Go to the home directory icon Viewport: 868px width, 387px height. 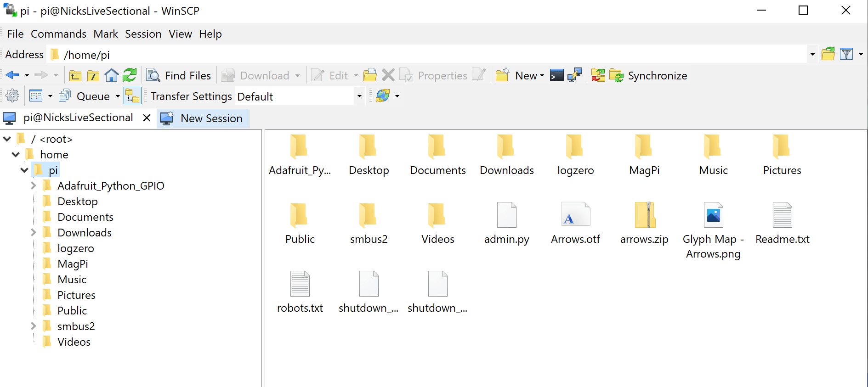(112, 75)
